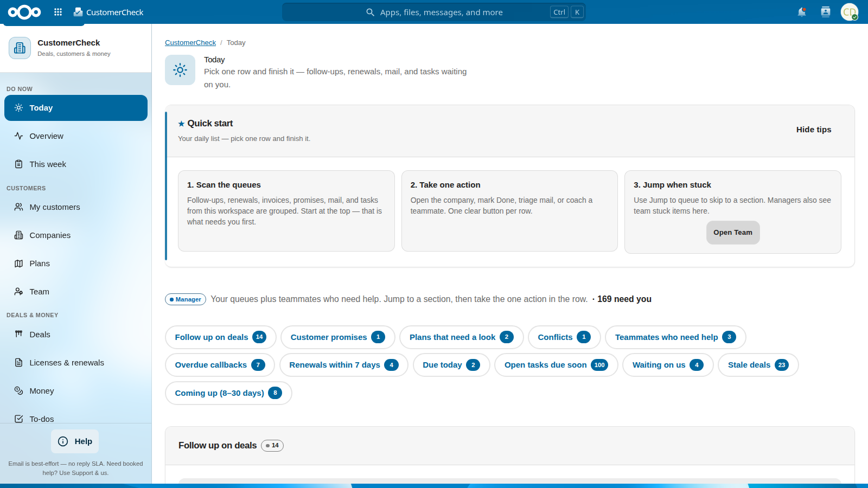Click the To-dos checkbox icon
This screenshot has width=868, height=488.
(19, 419)
